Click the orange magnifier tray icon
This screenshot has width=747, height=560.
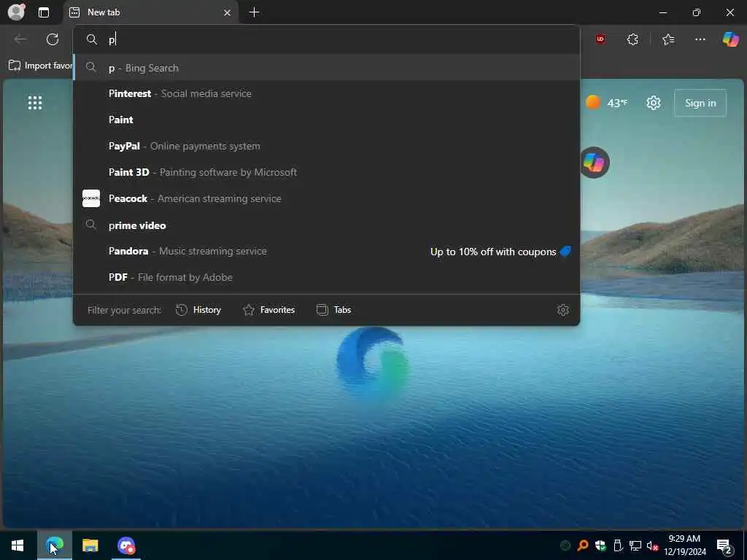[x=583, y=545]
